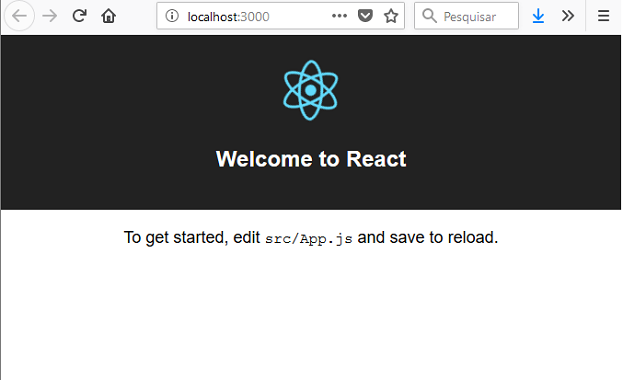The height and width of the screenshot is (380, 623).
Task: Show site information icon in address bar
Action: 172,16
